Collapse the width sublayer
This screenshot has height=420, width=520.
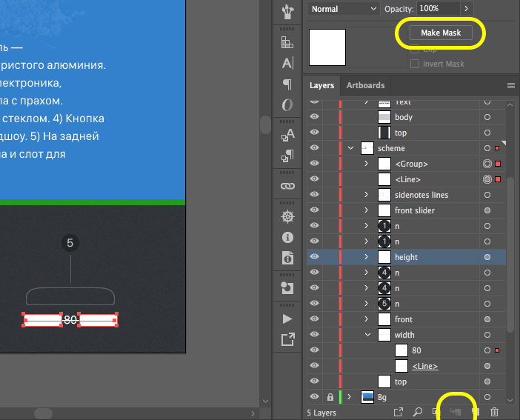[x=367, y=335]
